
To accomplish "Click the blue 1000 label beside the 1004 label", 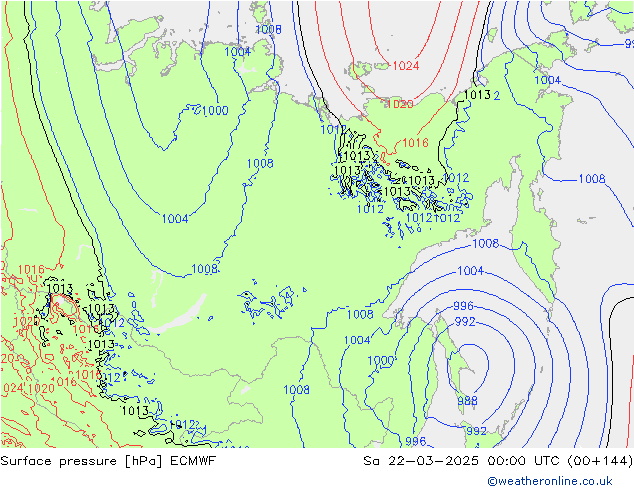I will point(381,360).
